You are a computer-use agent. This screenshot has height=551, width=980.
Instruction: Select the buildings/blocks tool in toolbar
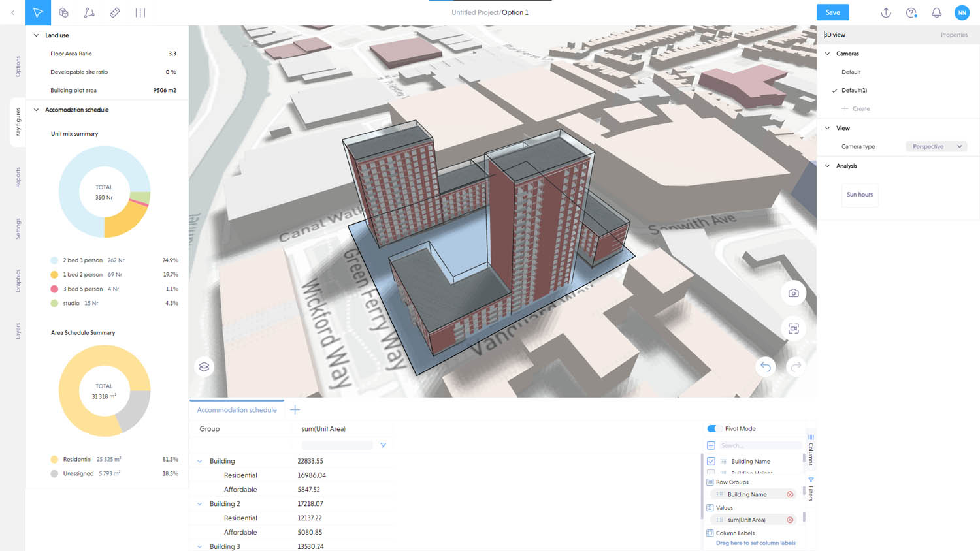[x=64, y=12]
